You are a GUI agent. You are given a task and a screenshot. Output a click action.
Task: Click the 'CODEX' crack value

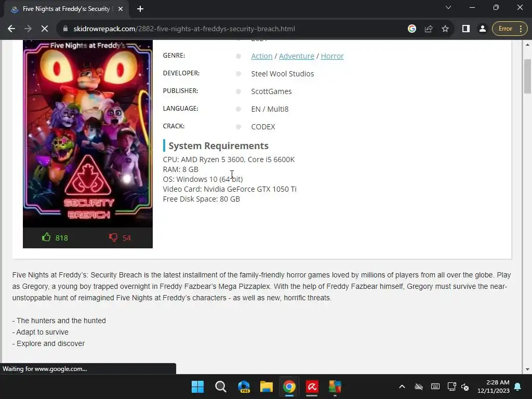point(263,127)
